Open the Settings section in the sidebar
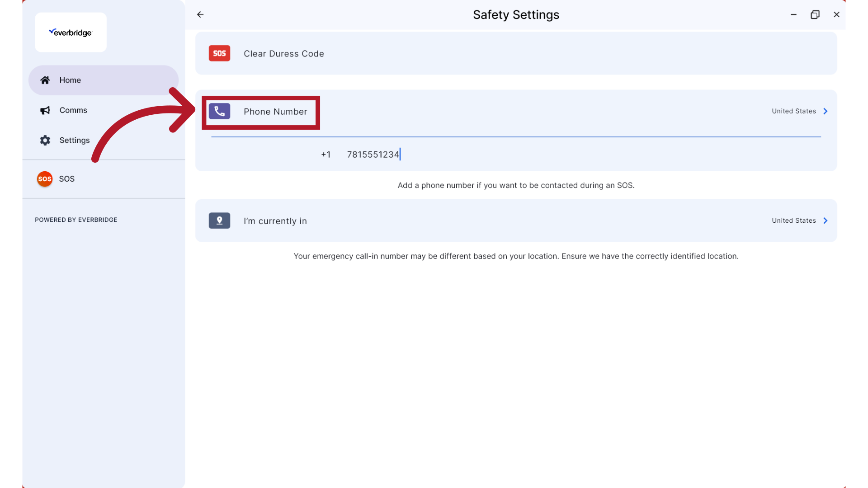This screenshot has width=868, height=488. [75, 140]
